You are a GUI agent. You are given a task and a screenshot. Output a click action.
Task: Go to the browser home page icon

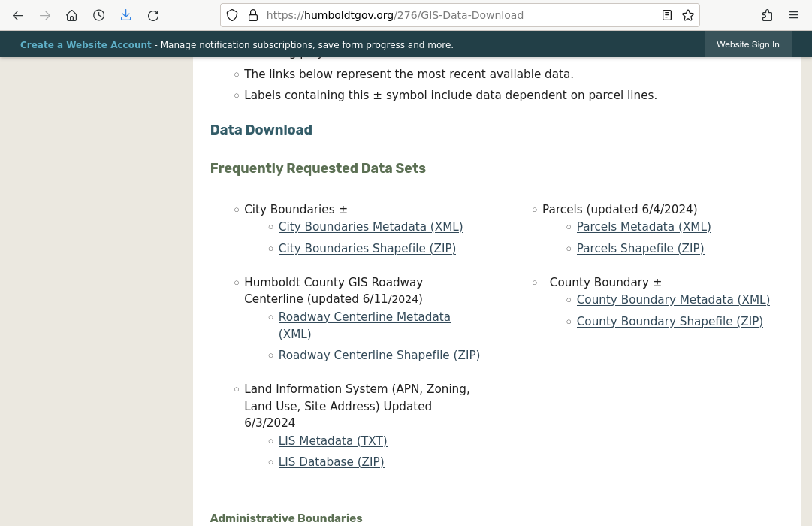tap(71, 15)
